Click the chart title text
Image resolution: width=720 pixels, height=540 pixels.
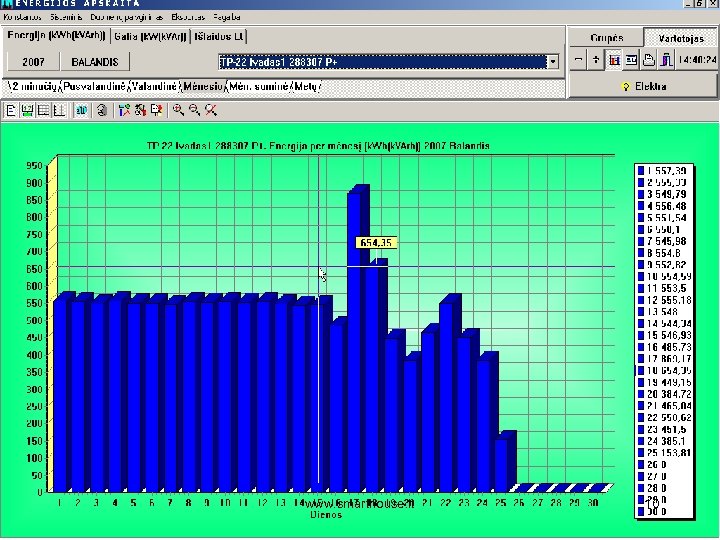(318, 146)
